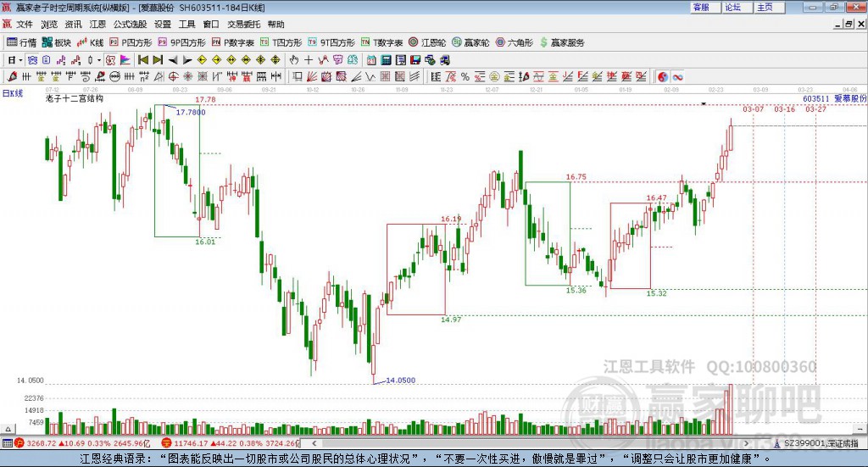Expand the candlestick style dropdown arrow

99,60
